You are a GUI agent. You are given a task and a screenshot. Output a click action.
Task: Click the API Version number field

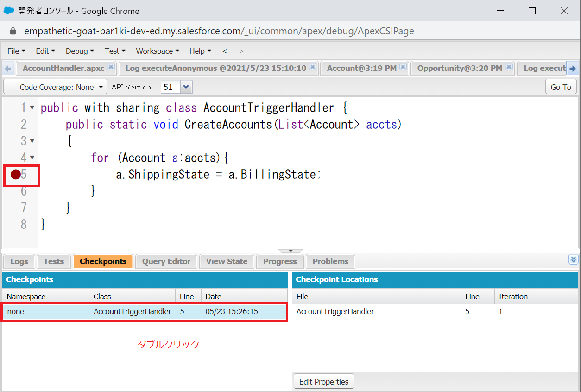pos(170,87)
